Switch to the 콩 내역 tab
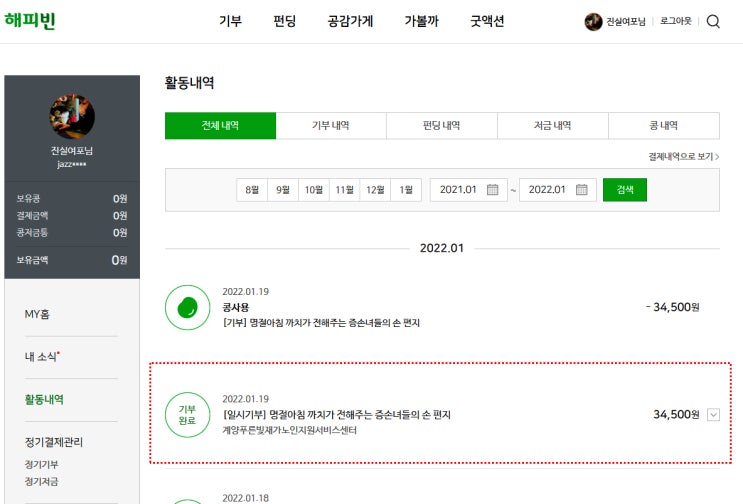This screenshot has width=743, height=504. [x=664, y=126]
